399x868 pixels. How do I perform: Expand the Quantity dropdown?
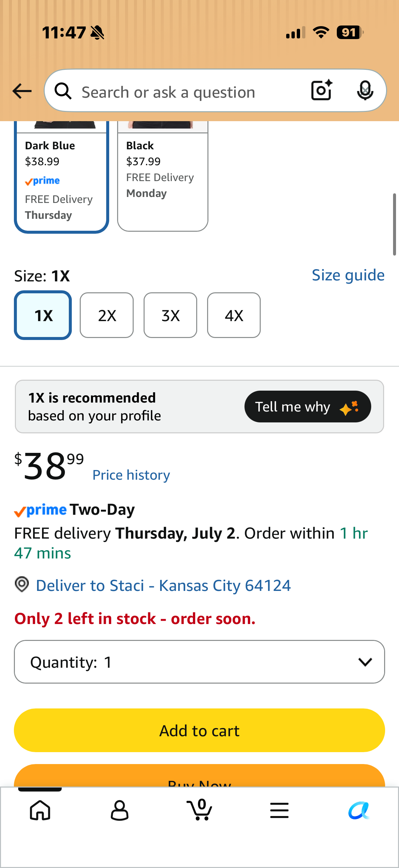click(199, 662)
